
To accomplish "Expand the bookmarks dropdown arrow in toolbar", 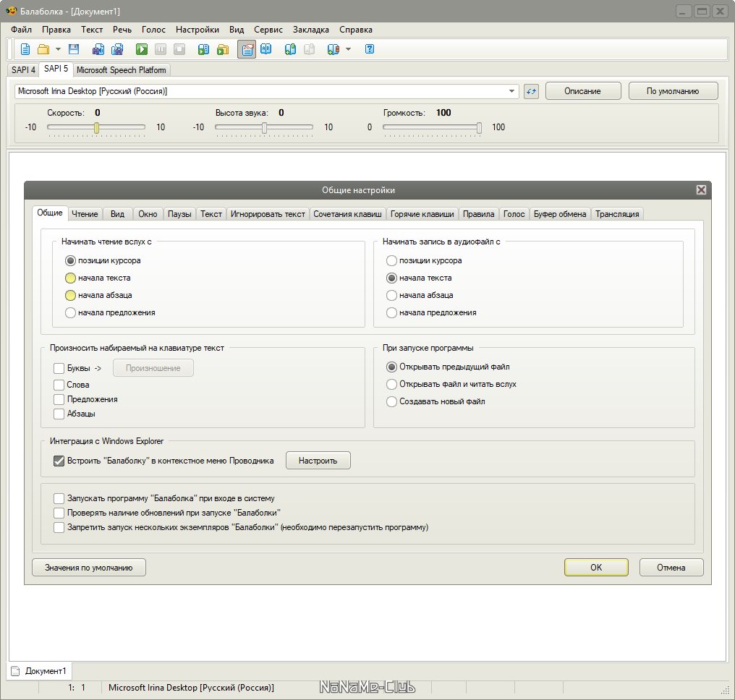I will click(348, 49).
